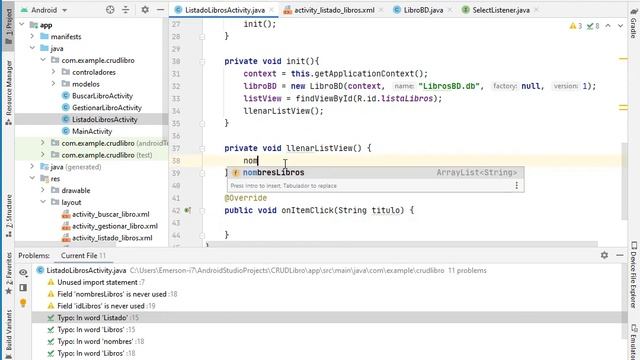Open project panel settings gear
Viewport: 640px width, 360px height.
(145, 10)
